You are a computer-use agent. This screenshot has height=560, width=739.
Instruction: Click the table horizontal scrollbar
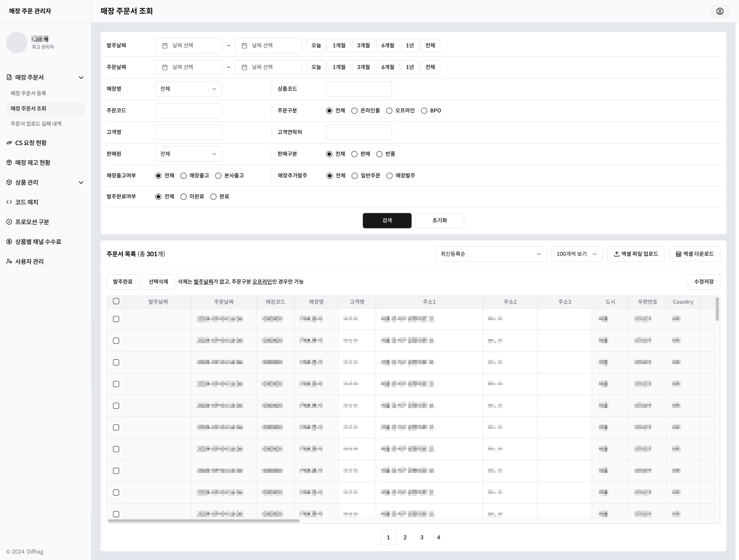204,521
